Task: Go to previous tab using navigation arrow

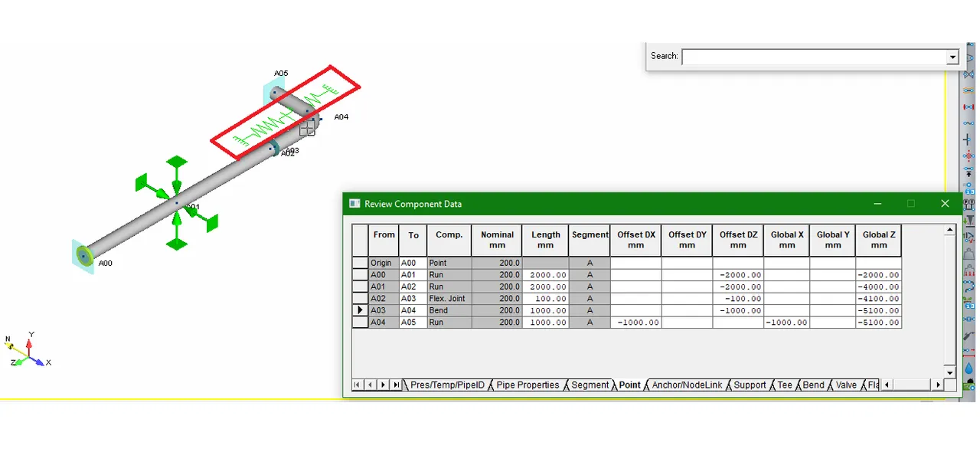Action: pyautogui.click(x=371, y=385)
